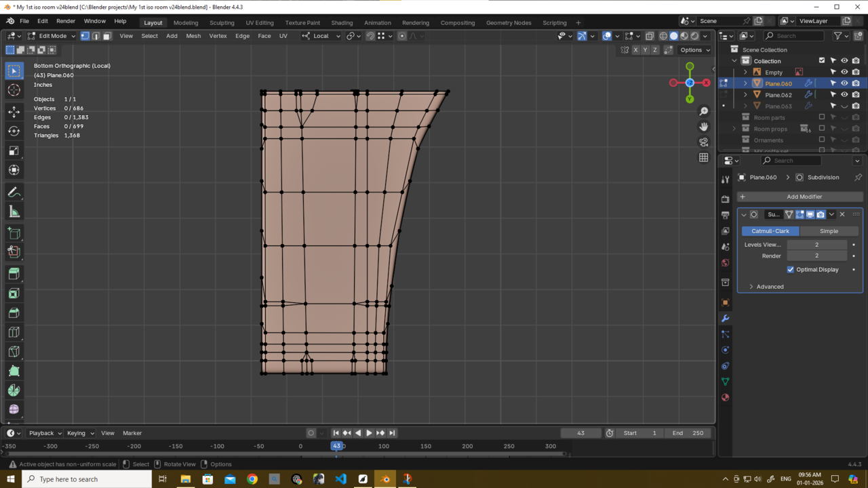
Task: Select the Scale tool in the toolbar
Action: (14, 150)
